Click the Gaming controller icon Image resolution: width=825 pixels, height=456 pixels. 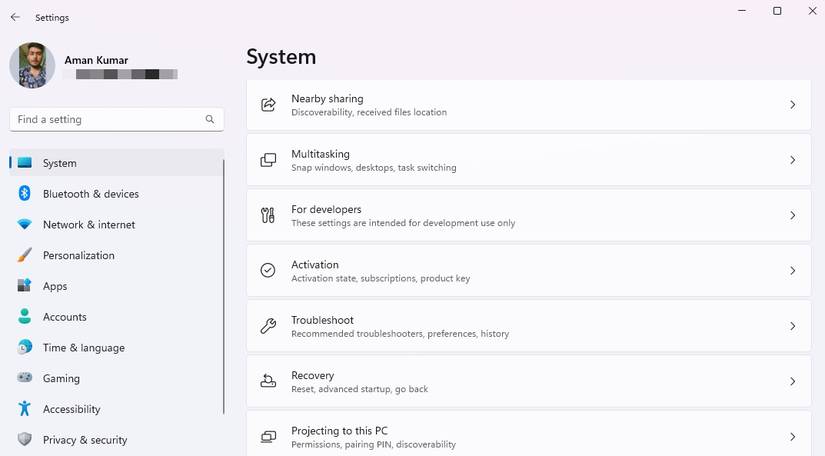24,379
